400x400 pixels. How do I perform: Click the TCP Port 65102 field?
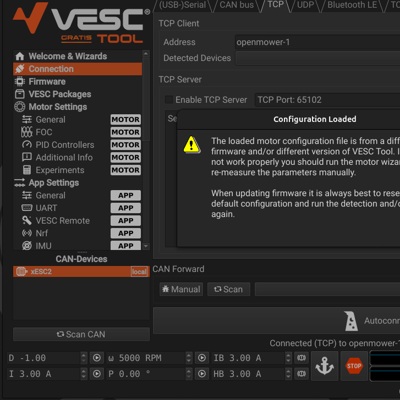[327, 100]
